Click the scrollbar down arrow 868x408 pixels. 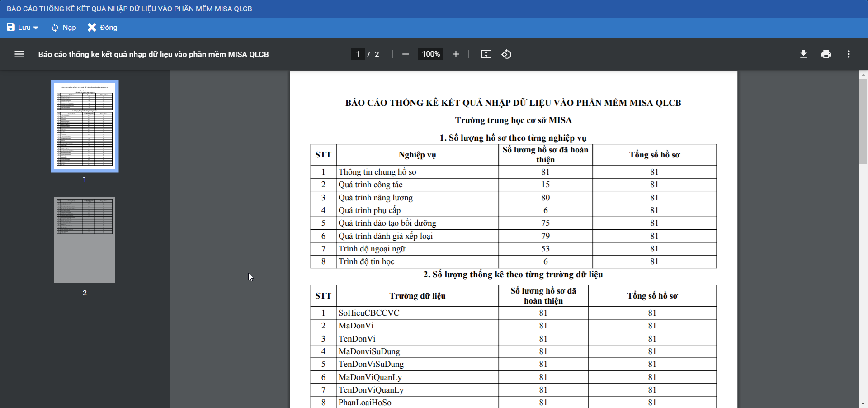pos(863,403)
